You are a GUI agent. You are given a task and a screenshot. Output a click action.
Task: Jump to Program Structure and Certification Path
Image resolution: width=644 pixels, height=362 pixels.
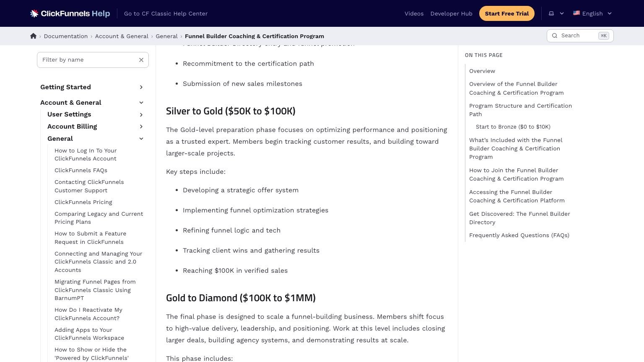[x=520, y=110]
